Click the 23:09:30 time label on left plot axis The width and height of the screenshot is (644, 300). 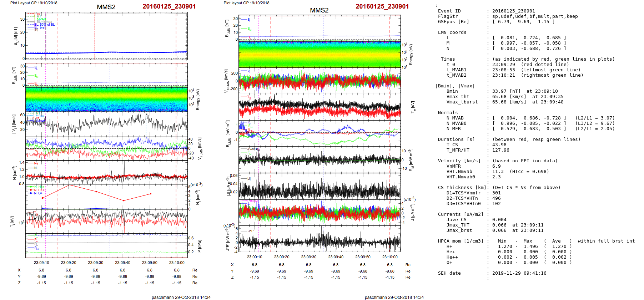pyautogui.click(x=96, y=263)
